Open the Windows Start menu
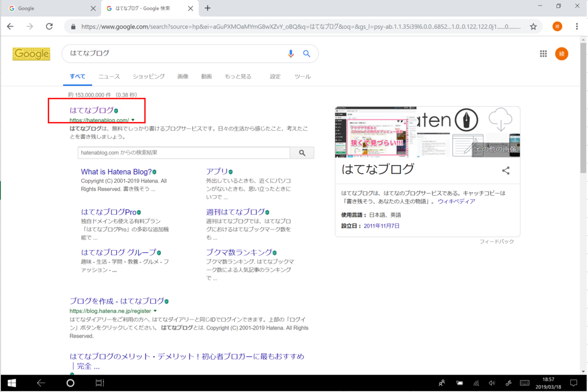 coord(12,383)
